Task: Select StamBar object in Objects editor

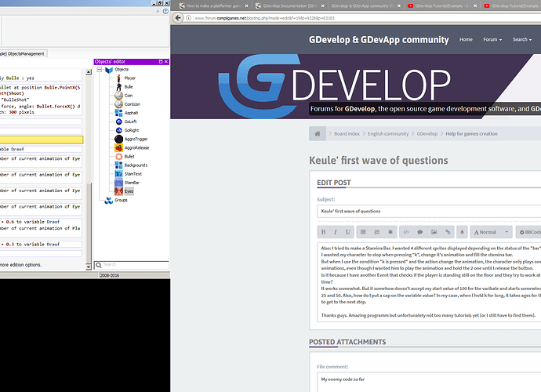Action: [132, 183]
